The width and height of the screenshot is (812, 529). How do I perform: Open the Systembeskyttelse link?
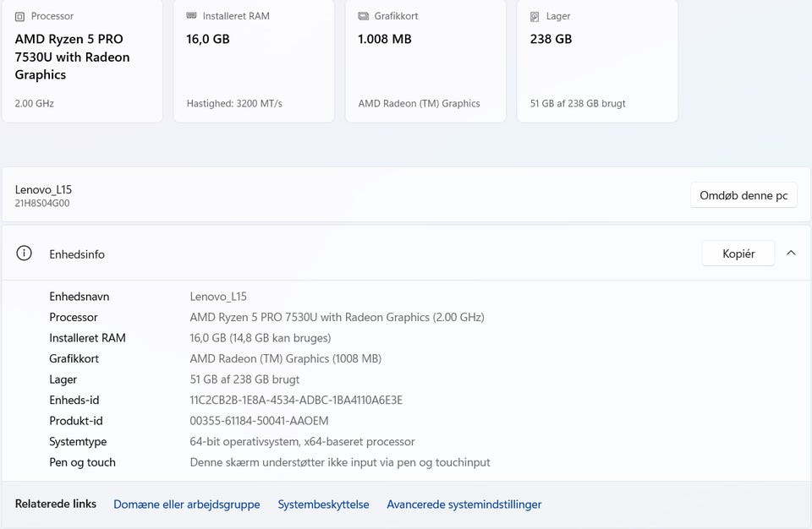(323, 504)
